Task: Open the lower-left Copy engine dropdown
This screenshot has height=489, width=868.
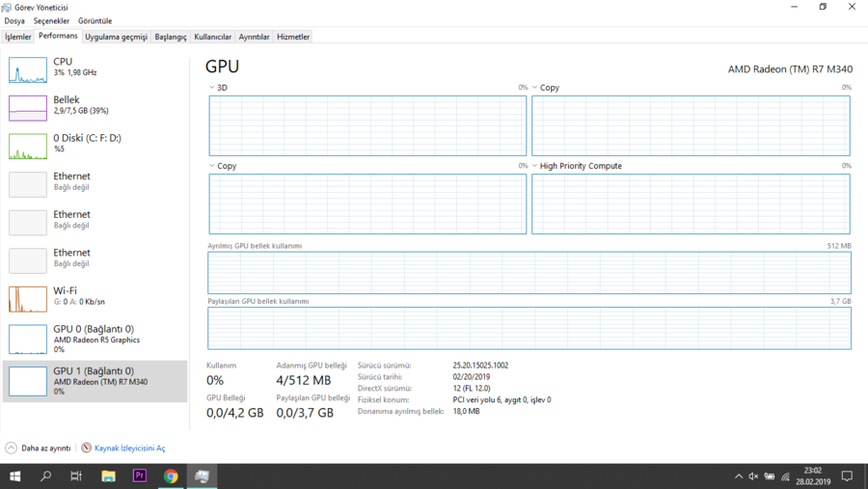Action: point(211,166)
